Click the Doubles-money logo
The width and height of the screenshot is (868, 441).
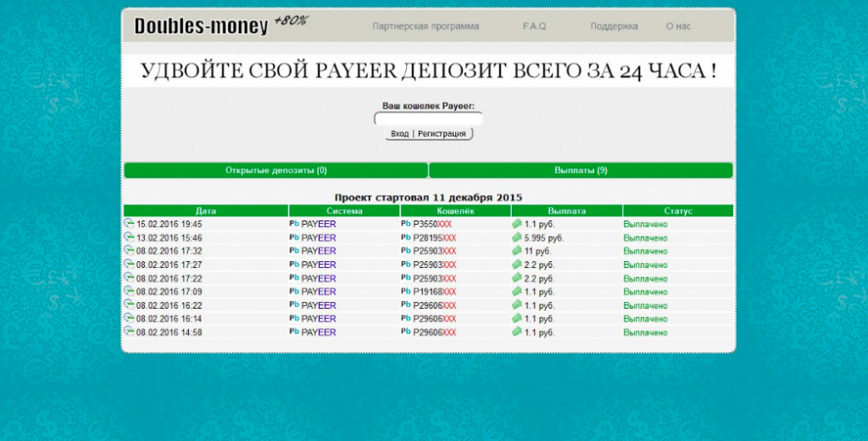coord(220,25)
